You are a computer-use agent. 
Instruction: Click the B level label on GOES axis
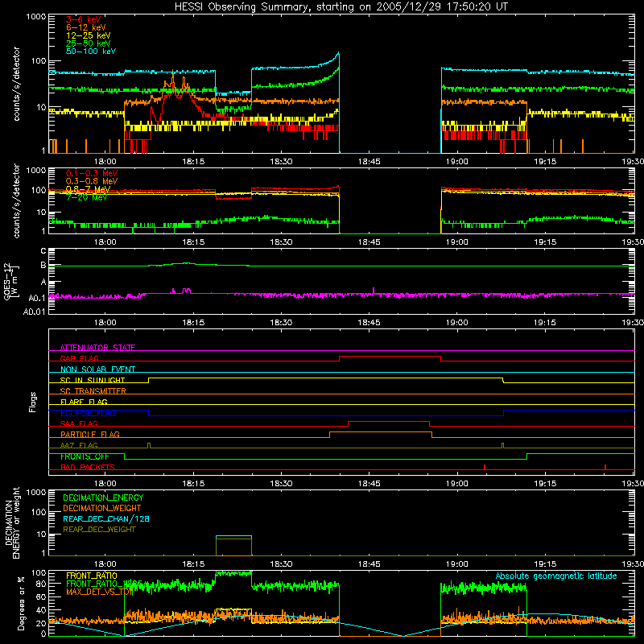(x=43, y=266)
